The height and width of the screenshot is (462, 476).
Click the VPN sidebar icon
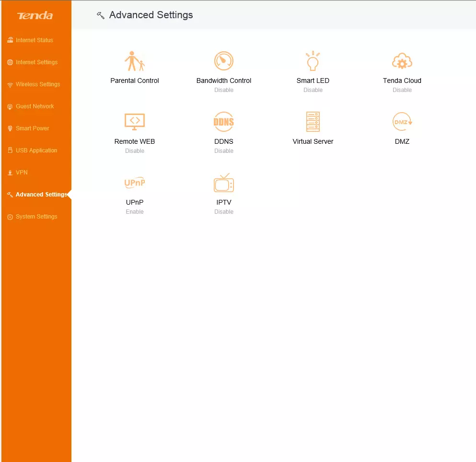[10, 173]
